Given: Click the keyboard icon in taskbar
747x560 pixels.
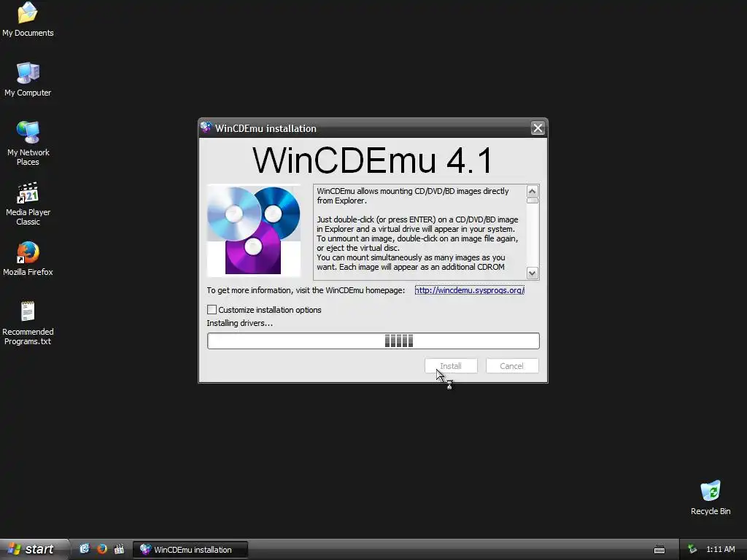Looking at the screenshot, I should pos(659,550).
